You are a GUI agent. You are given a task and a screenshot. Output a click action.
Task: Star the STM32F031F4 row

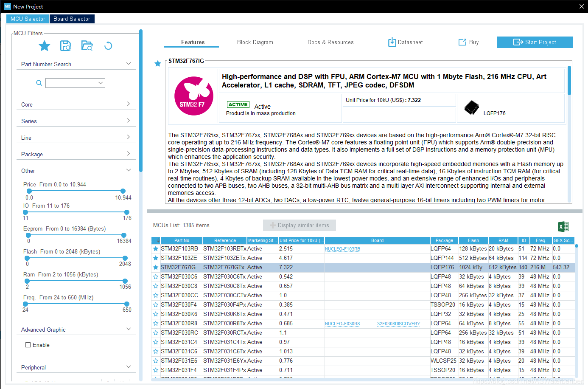156,370
